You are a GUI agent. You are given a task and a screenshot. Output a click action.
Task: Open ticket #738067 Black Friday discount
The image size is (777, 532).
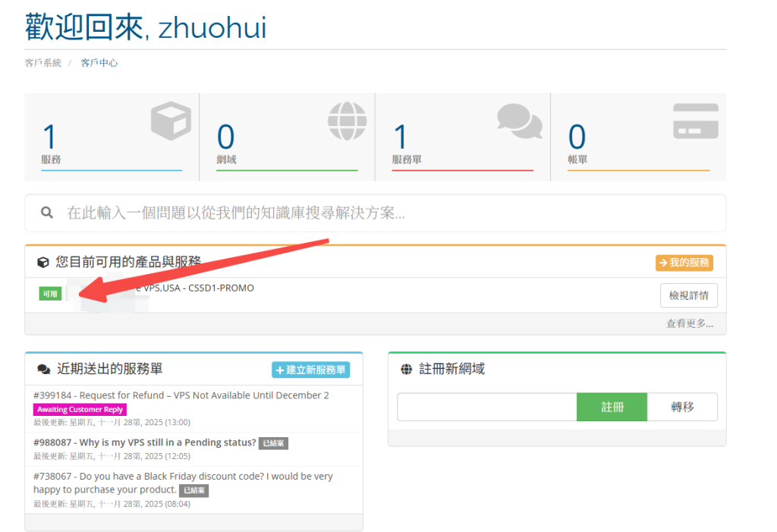[x=183, y=483]
